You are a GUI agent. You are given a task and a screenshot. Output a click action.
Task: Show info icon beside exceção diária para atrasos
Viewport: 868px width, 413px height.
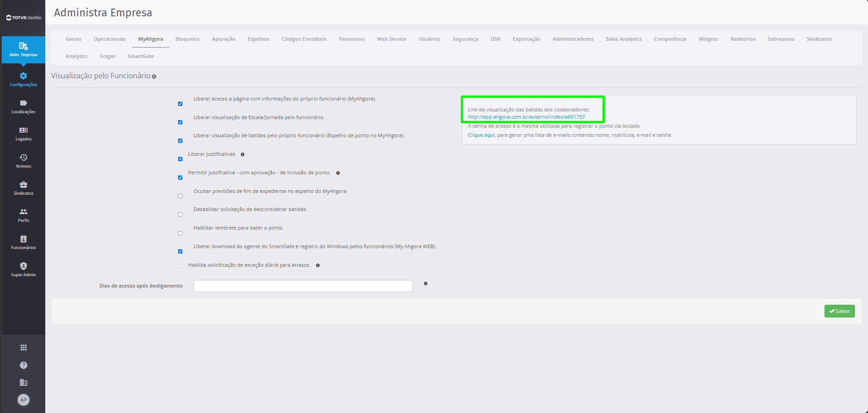point(318,265)
